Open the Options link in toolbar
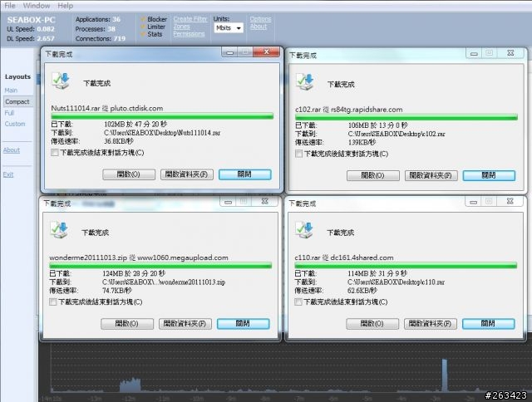The width and height of the screenshot is (532, 402). (x=260, y=19)
